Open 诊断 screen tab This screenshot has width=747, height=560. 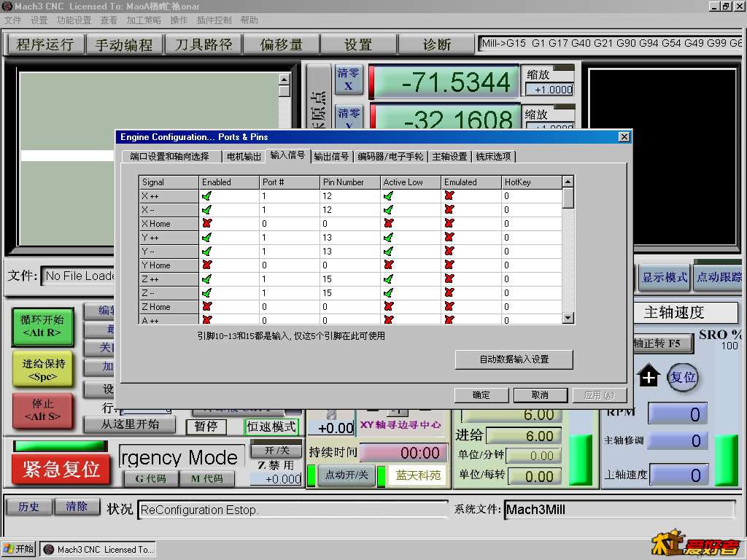(437, 44)
